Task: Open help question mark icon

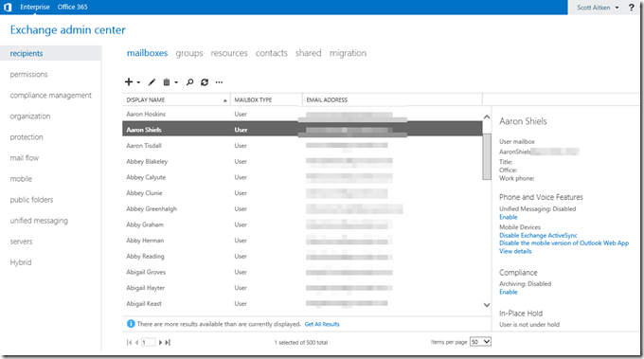Action: click(x=632, y=8)
